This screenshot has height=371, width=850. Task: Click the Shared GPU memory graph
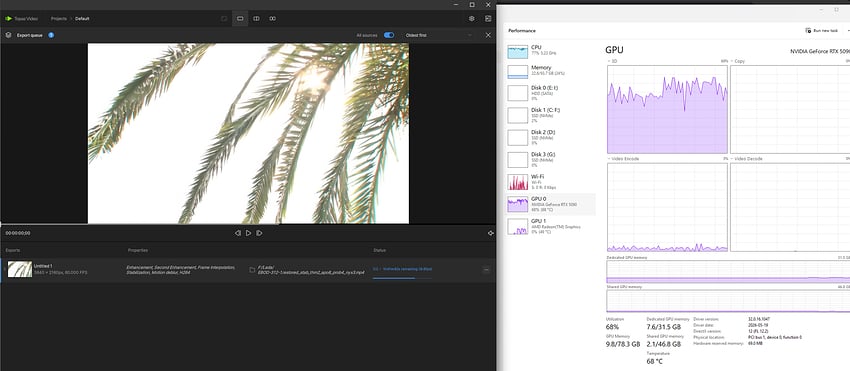point(728,301)
